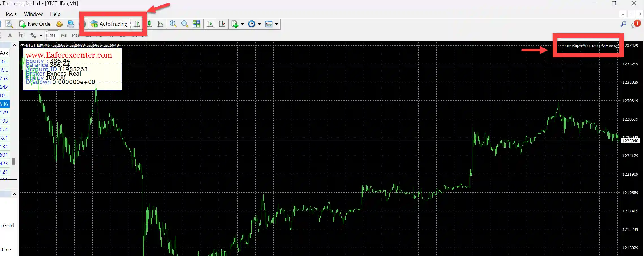Screen dimensions: 644x256
Task: Expand the indicators list dropdown
Action: 242,24
